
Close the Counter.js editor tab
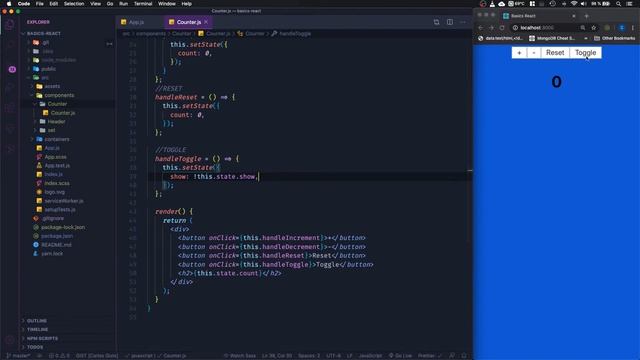coord(206,22)
